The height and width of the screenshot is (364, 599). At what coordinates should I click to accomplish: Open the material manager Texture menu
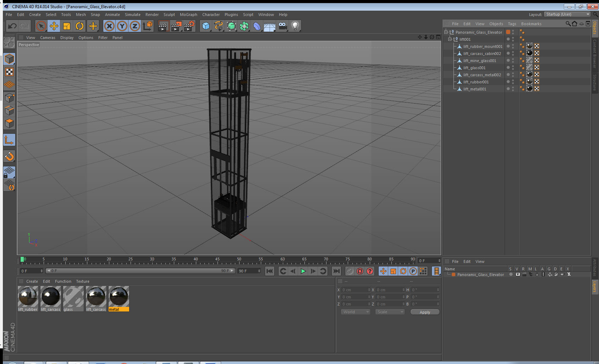coord(83,281)
